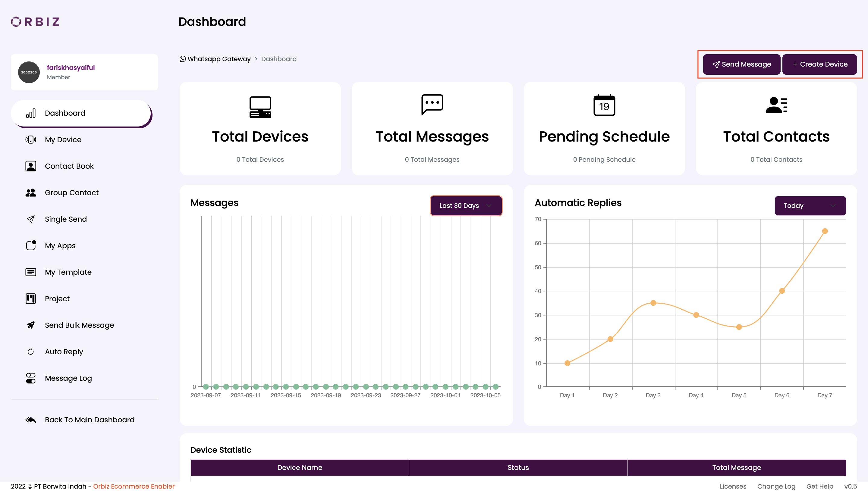Viewport: 868px width, 491px height.
Task: Expand Today dropdown in Automatic Replies
Action: (810, 205)
